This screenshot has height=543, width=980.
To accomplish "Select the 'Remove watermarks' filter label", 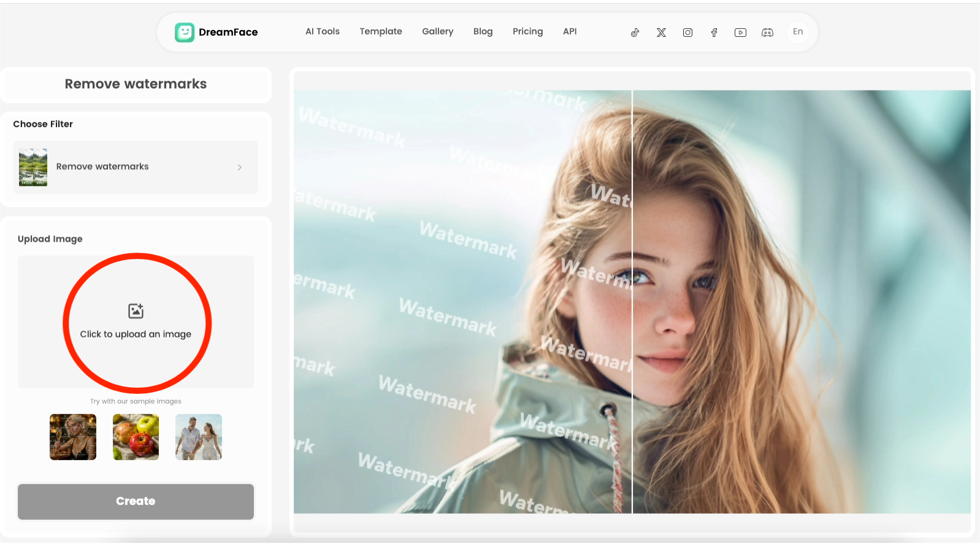I will pyautogui.click(x=102, y=166).
